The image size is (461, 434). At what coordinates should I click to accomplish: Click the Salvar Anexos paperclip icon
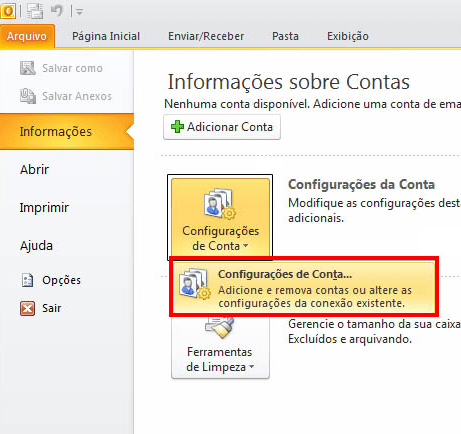[x=28, y=96]
